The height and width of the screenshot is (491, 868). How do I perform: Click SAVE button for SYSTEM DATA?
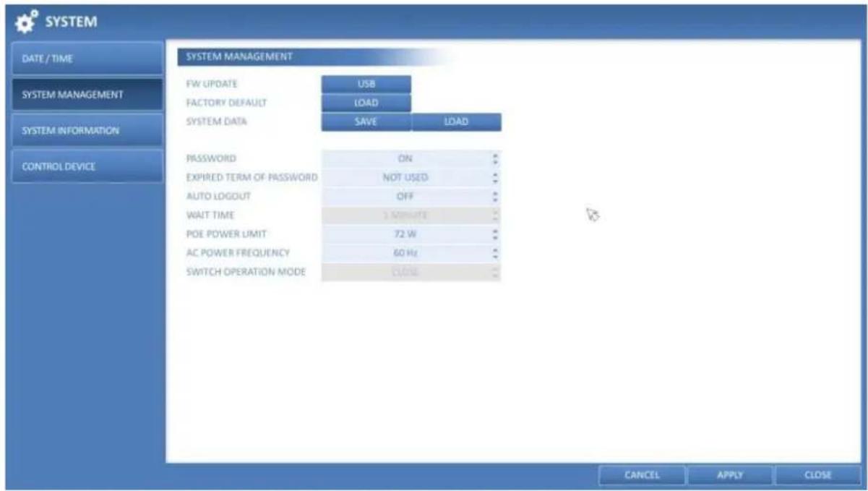(x=366, y=122)
